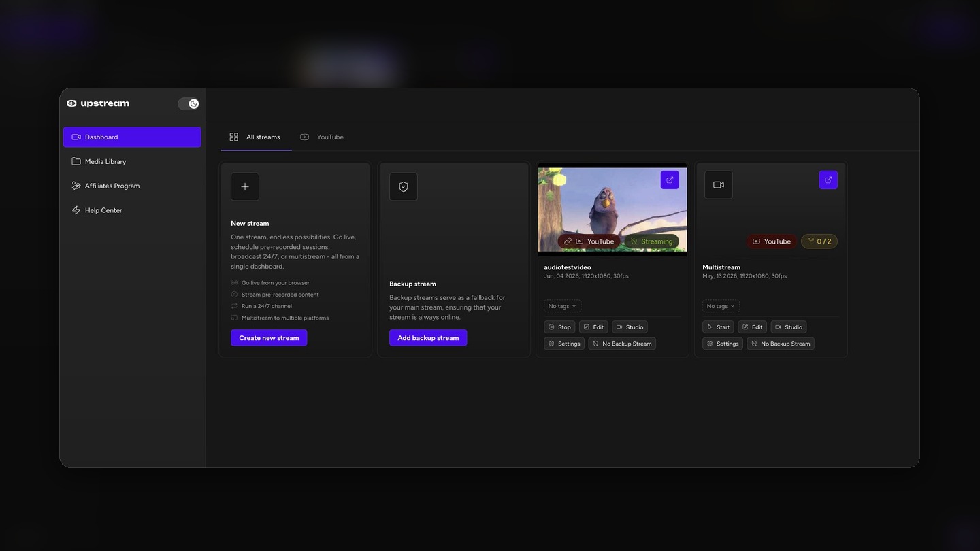This screenshot has height=551, width=980.
Task: Click the upstream logo
Action: tap(98, 103)
